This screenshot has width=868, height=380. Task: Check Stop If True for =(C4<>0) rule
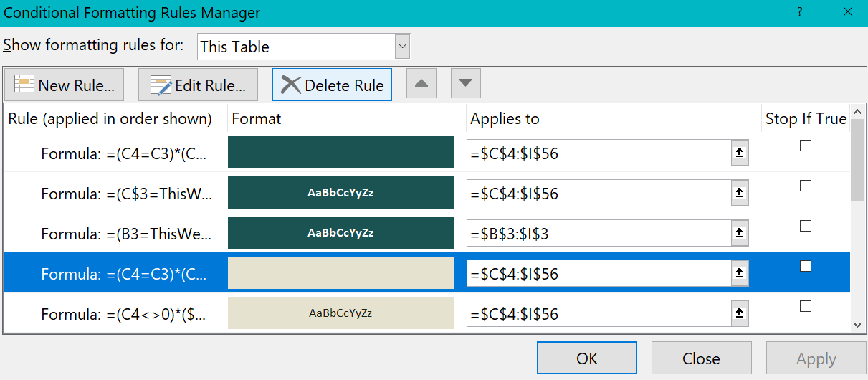click(x=806, y=306)
